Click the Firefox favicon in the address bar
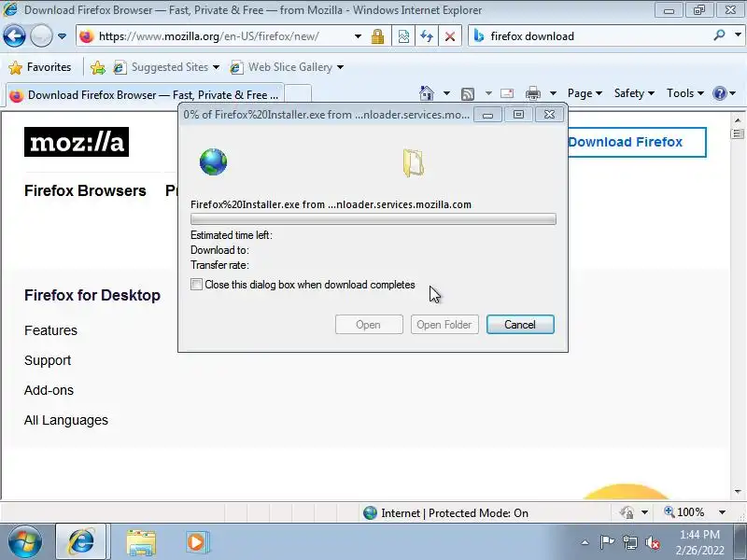Image resolution: width=747 pixels, height=560 pixels. [87, 36]
